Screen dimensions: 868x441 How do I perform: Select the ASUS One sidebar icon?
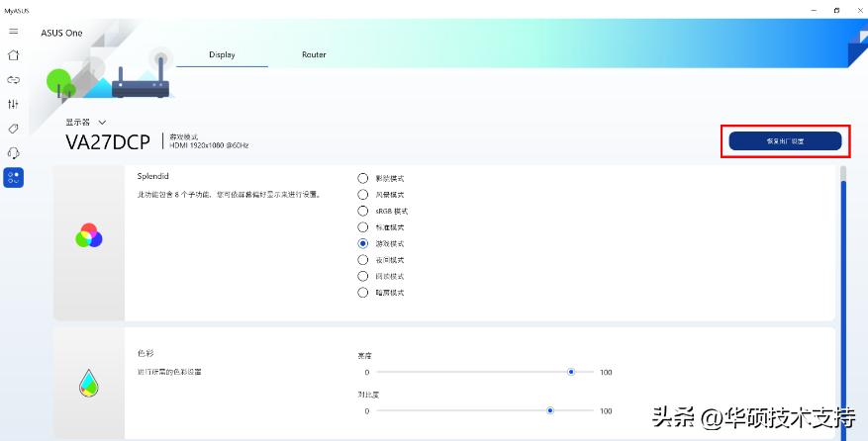pyautogui.click(x=13, y=178)
